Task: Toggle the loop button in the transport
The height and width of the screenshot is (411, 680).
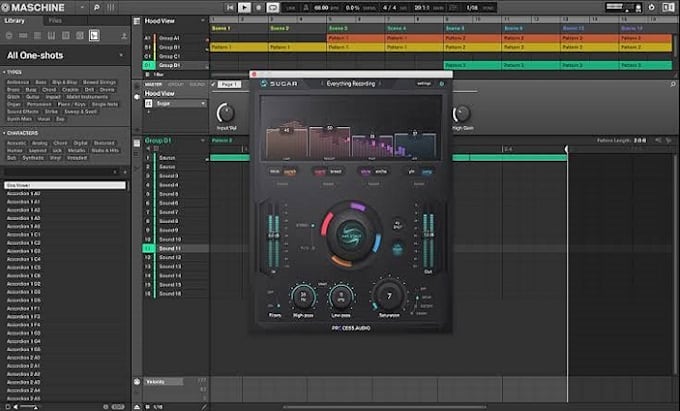Action: [x=273, y=7]
